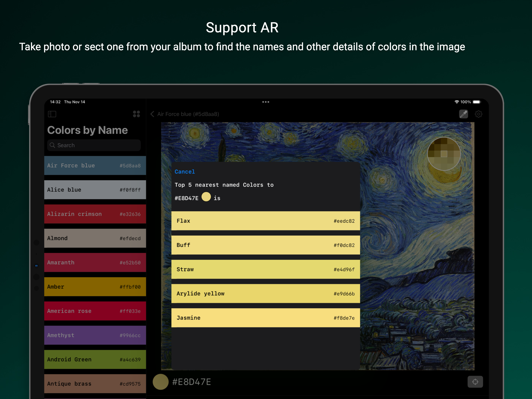The image size is (532, 399).
Task: Click the Top 5 nearest named Colors text
Action: point(224,185)
